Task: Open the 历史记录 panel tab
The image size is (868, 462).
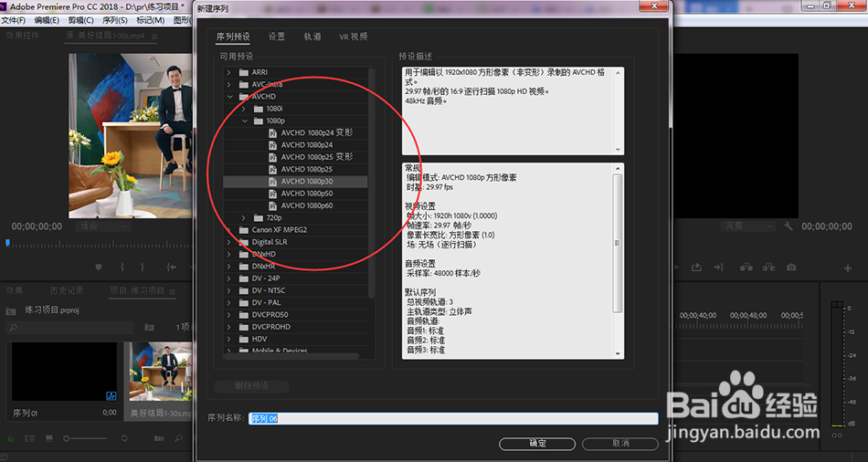Action: pos(67,290)
